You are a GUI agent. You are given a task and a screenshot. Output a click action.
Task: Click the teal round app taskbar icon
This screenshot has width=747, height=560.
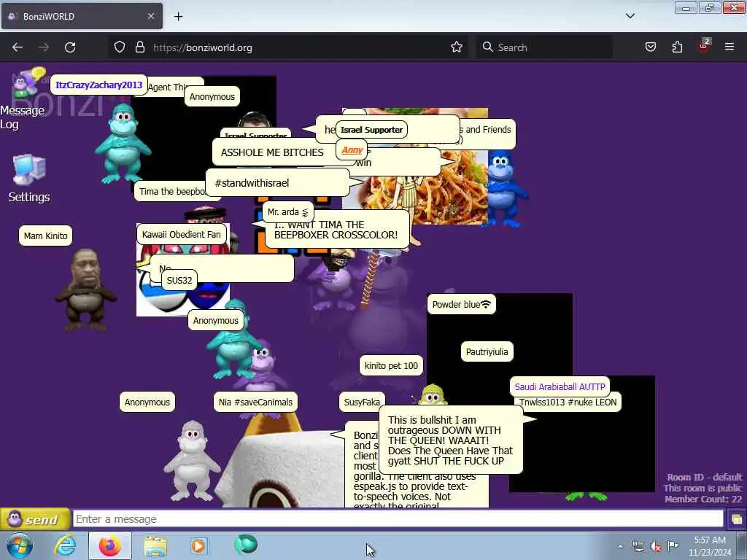tap(246, 545)
